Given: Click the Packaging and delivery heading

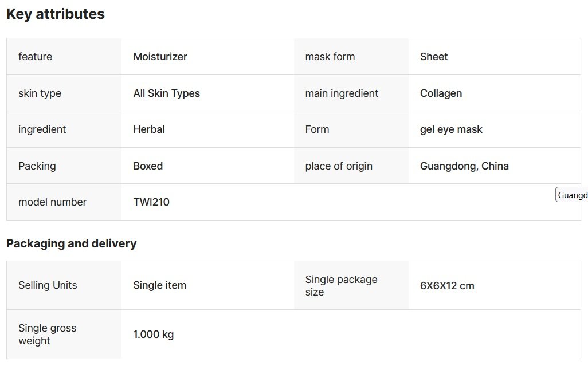Looking at the screenshot, I should [x=71, y=243].
